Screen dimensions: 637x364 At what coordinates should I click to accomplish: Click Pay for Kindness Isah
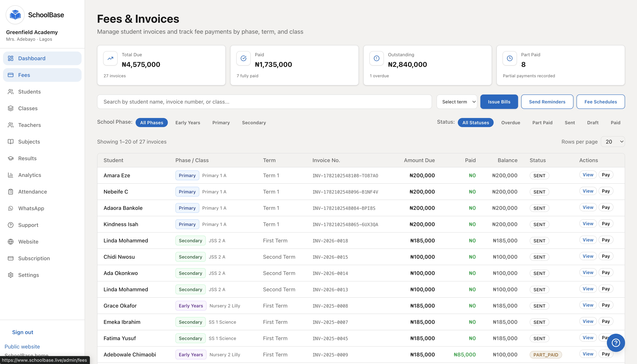pyautogui.click(x=606, y=223)
